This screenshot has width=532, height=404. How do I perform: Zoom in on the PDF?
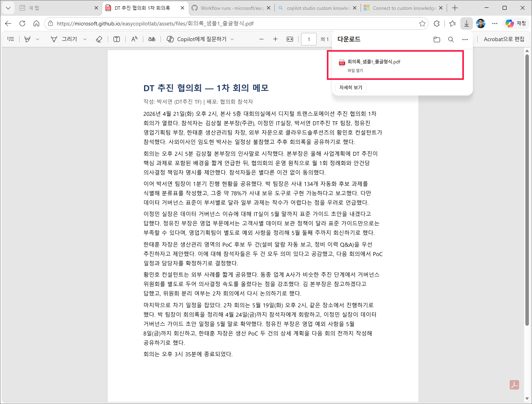click(x=275, y=39)
